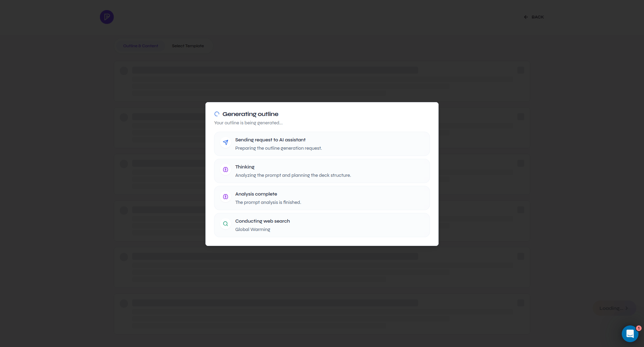The height and width of the screenshot is (347, 644).
Task: Click the loading spinner beside Generating outline
Action: (x=217, y=114)
